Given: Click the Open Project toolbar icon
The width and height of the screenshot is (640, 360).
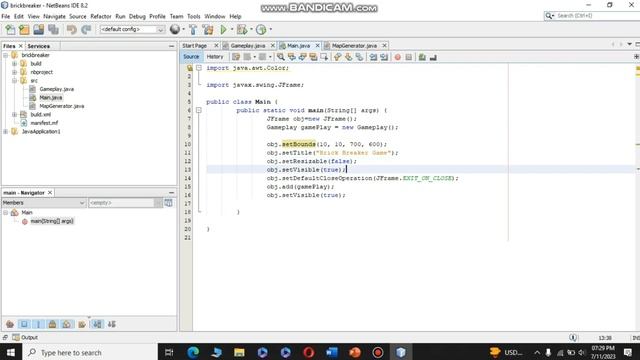Looking at the screenshot, I should pyautogui.click(x=39, y=29).
